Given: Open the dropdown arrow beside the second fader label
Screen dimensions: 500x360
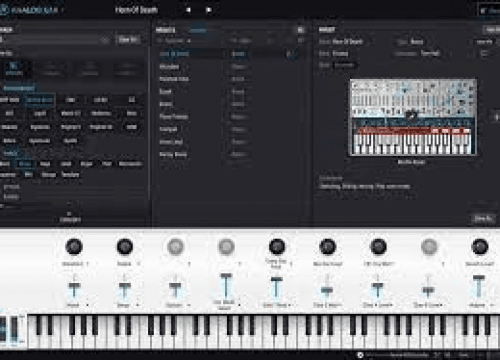Looking at the screenshot, I should (137, 305).
